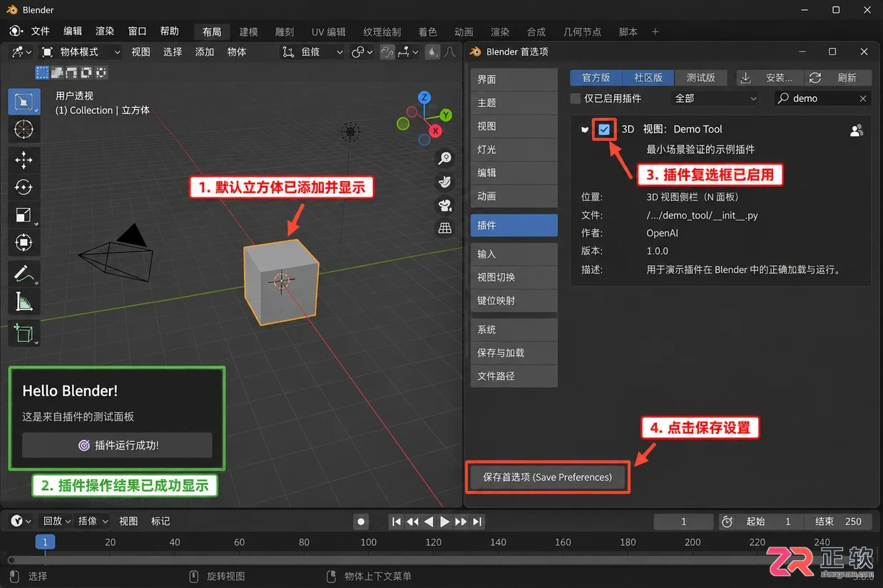Set selection mode to extend
883x588 pixels.
pos(57,72)
